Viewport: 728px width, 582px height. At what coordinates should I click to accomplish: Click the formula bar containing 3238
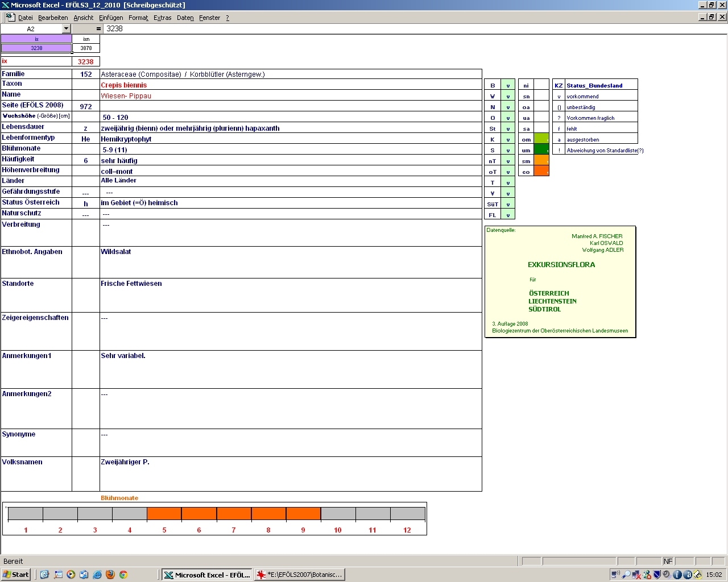coord(415,28)
